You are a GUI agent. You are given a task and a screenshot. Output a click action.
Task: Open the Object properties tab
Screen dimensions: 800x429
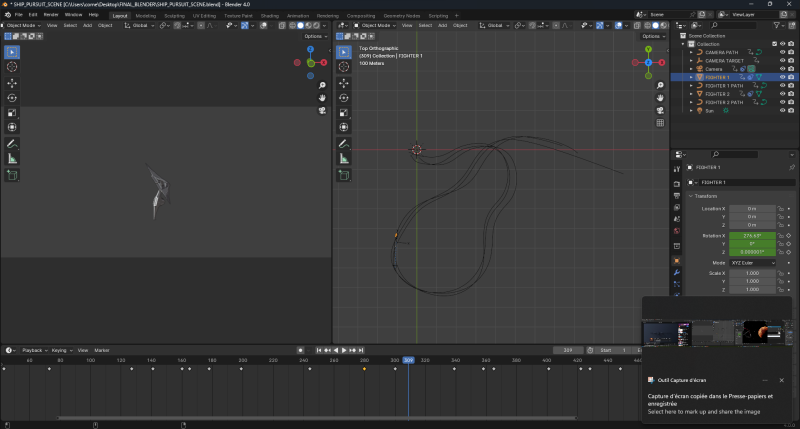pyautogui.click(x=677, y=261)
